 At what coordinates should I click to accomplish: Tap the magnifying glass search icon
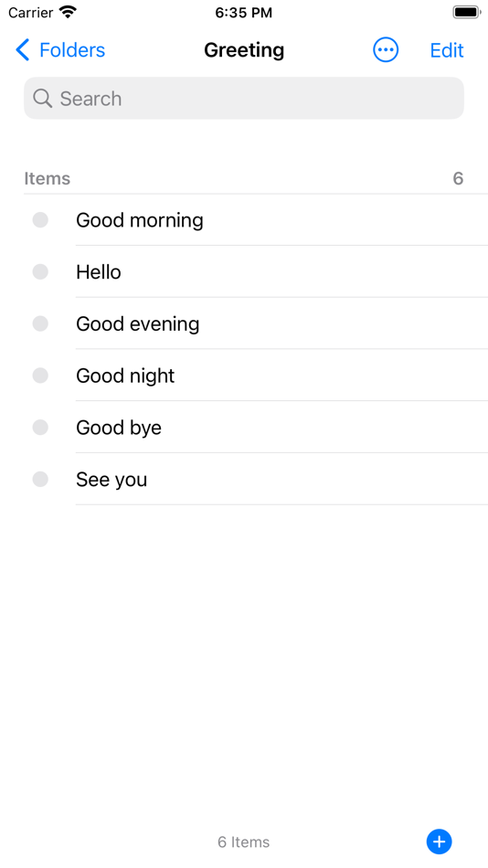pyautogui.click(x=43, y=99)
